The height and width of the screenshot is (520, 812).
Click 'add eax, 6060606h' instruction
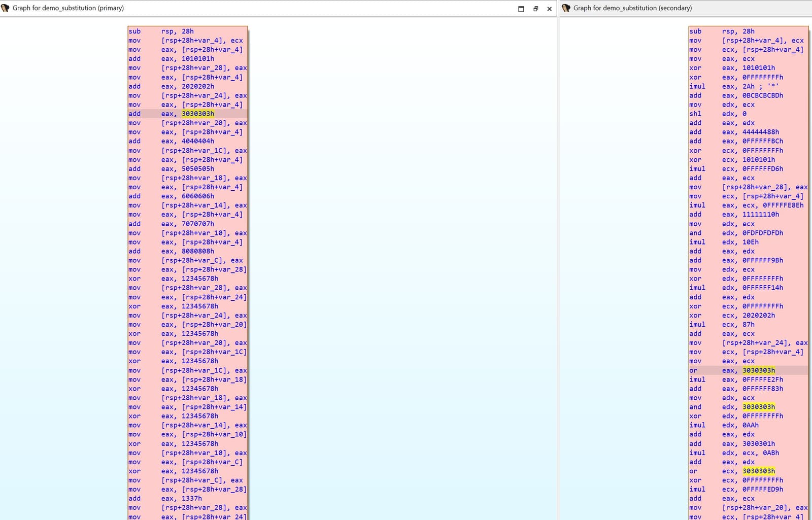[172, 196]
